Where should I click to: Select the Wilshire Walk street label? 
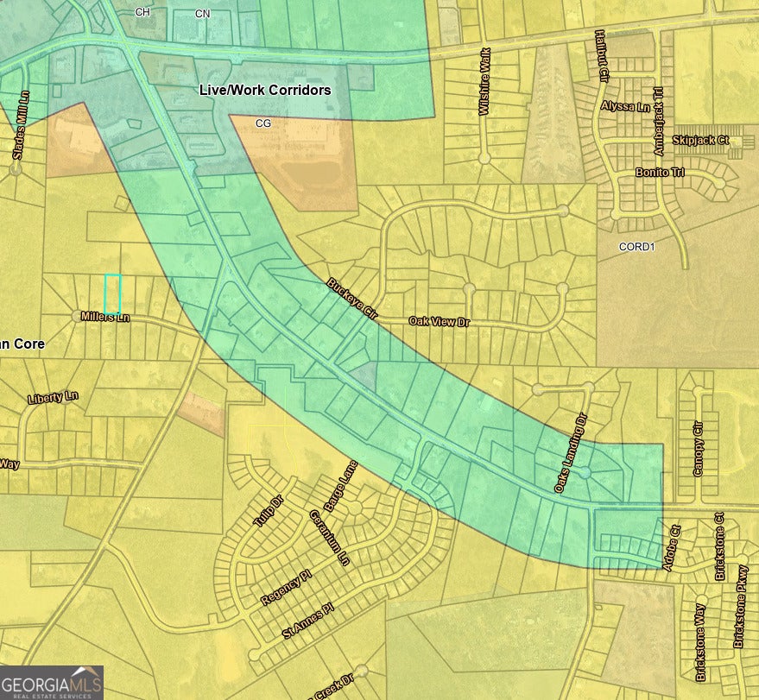click(484, 82)
